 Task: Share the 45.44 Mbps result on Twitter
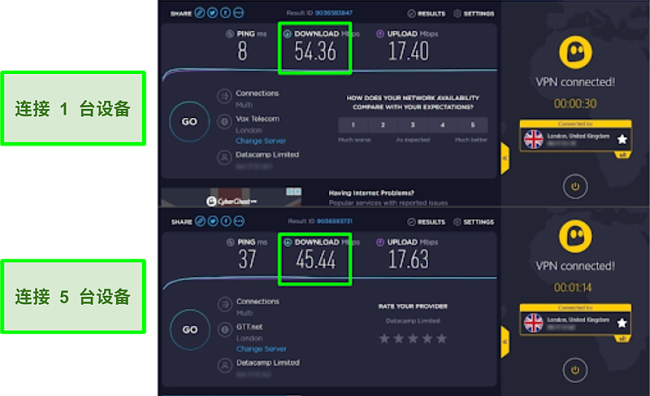click(213, 221)
